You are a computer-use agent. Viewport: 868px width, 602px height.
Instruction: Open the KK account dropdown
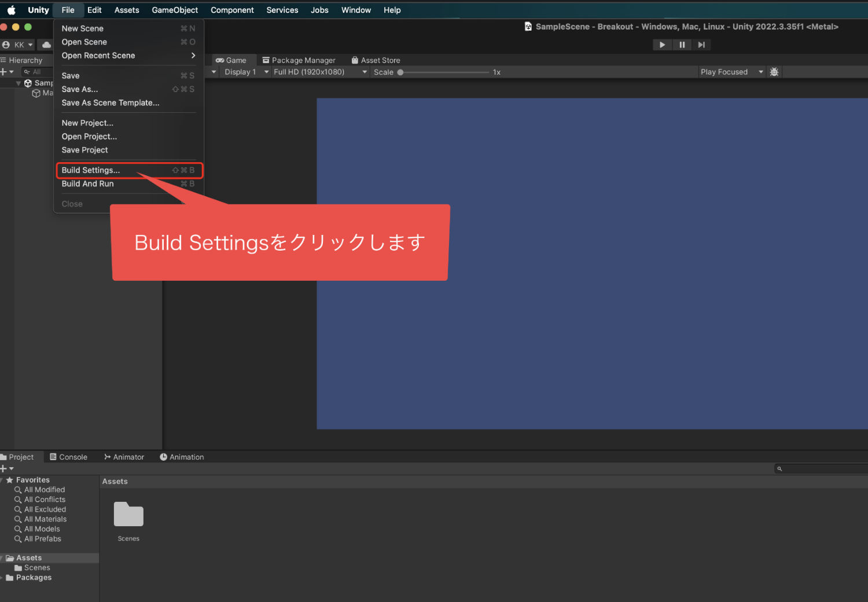click(18, 45)
